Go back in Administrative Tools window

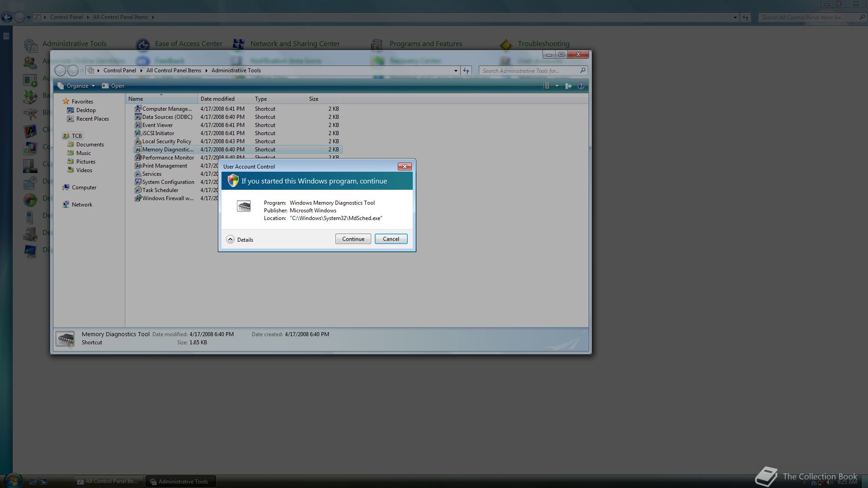click(60, 70)
